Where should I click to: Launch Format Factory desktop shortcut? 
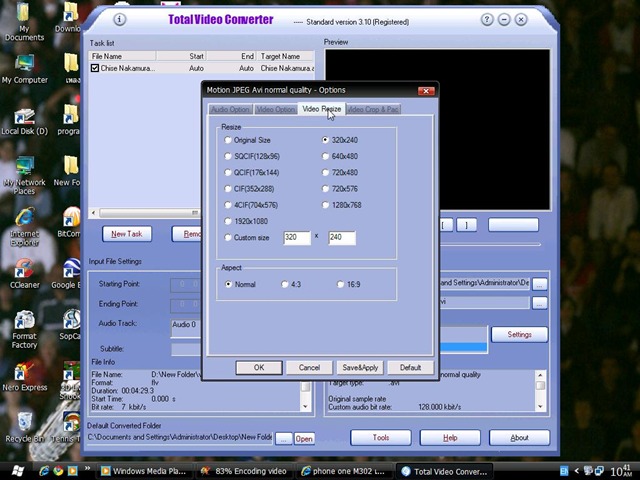(24, 330)
